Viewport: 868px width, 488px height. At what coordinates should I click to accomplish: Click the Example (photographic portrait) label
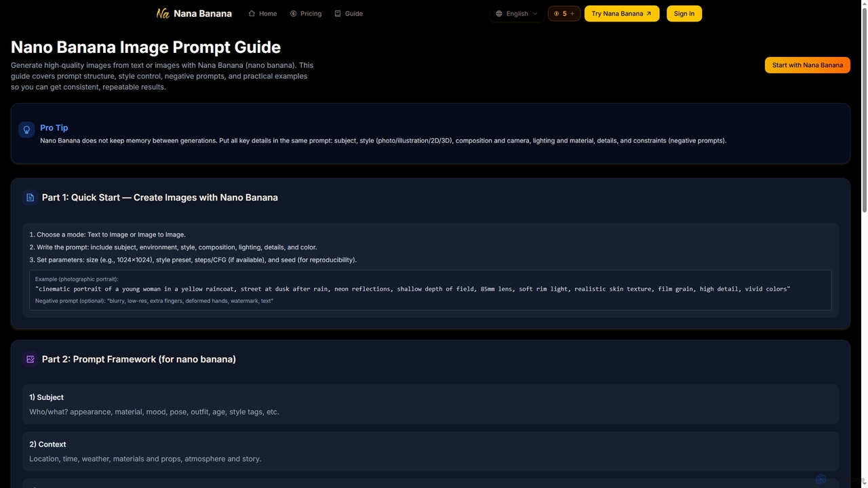(x=77, y=279)
